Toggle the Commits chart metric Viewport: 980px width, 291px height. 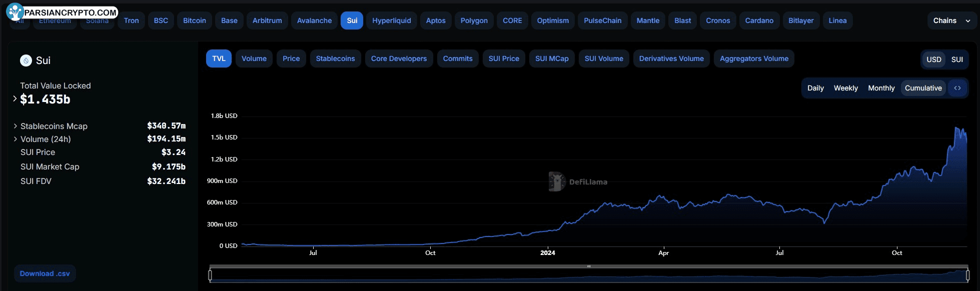(458, 58)
